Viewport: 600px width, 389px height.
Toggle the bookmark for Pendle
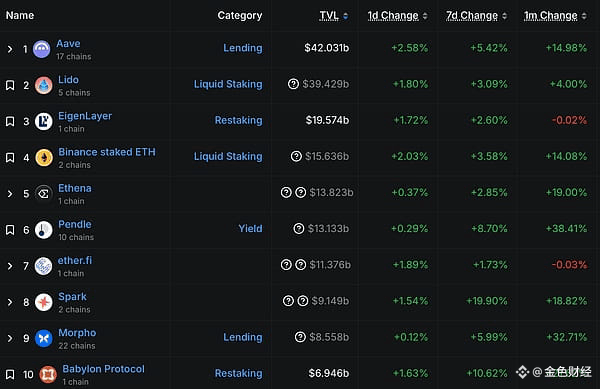pos(10,230)
